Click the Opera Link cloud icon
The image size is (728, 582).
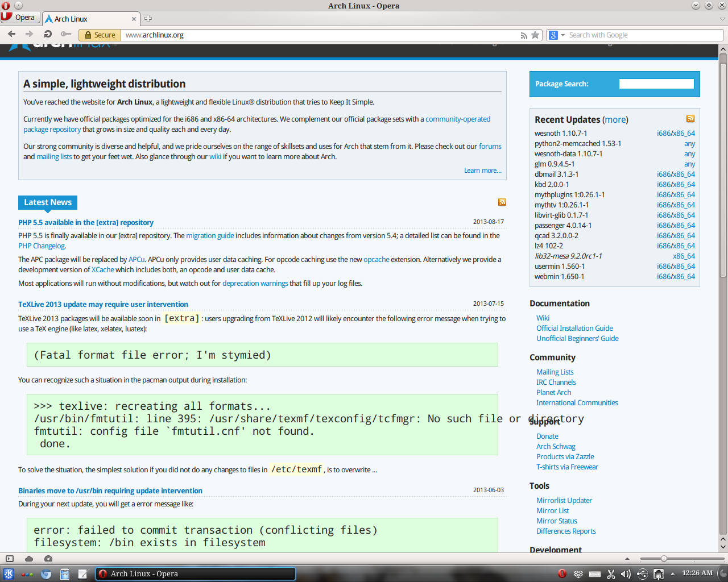point(29,559)
